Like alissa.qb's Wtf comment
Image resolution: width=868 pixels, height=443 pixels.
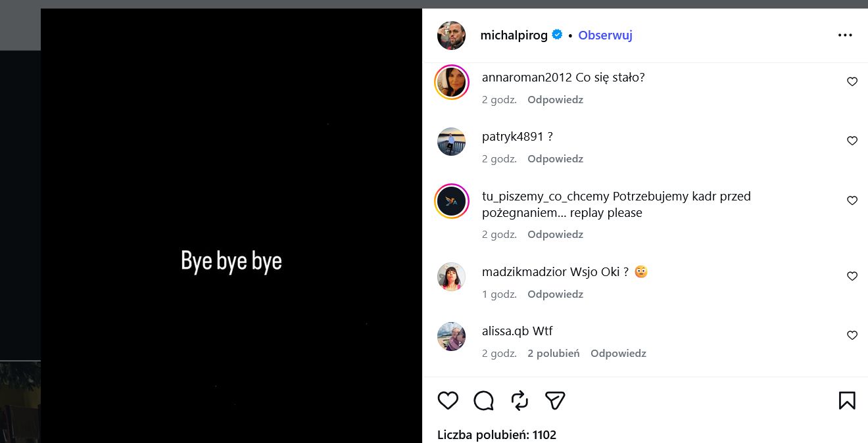pos(852,335)
